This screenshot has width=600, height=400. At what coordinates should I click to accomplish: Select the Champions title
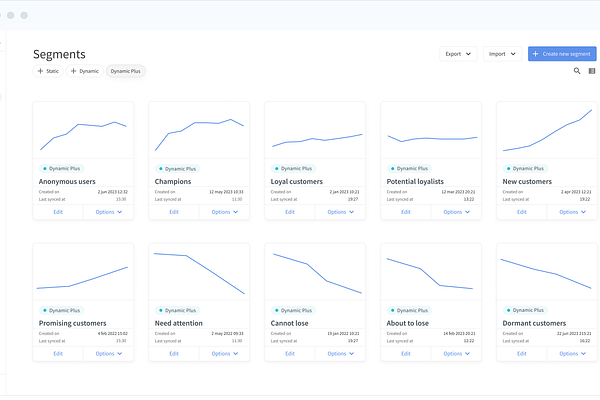click(173, 181)
